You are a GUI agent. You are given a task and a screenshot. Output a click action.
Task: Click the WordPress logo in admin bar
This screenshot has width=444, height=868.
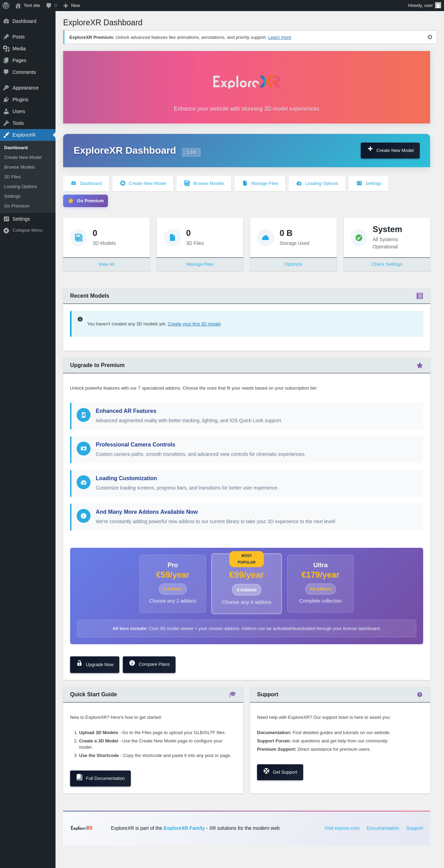pos(6,6)
